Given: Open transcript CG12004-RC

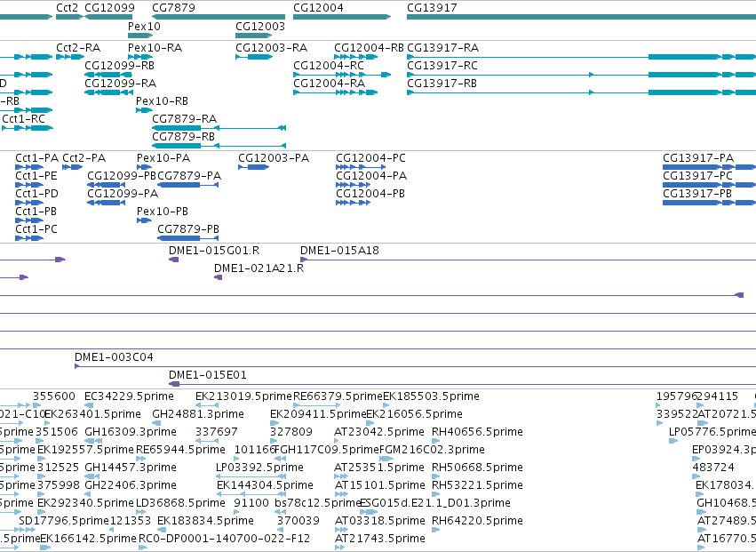Looking at the screenshot, I should pos(329,65).
